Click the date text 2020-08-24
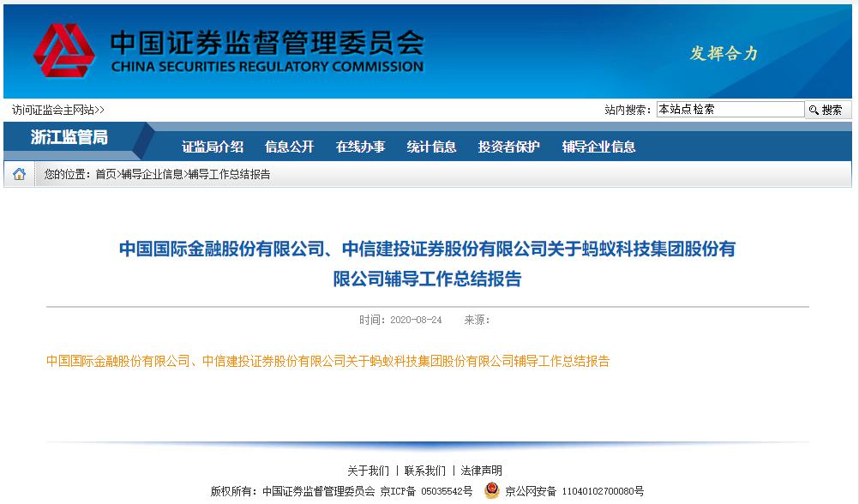 point(416,320)
